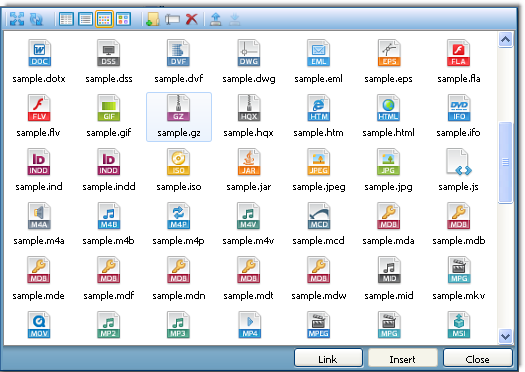525x372 pixels.
Task: Select the sample.eml file
Action: [x=318, y=62]
